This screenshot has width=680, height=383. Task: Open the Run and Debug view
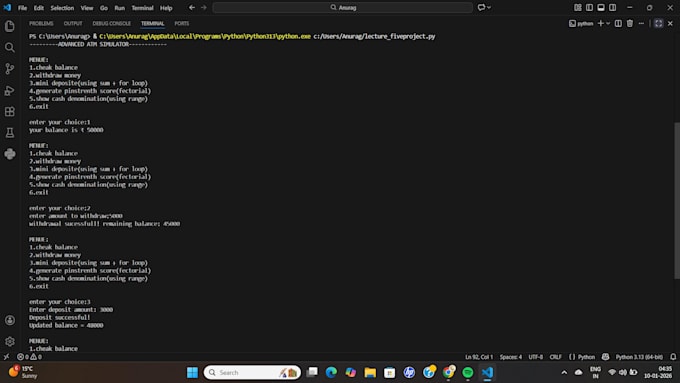(x=10, y=90)
